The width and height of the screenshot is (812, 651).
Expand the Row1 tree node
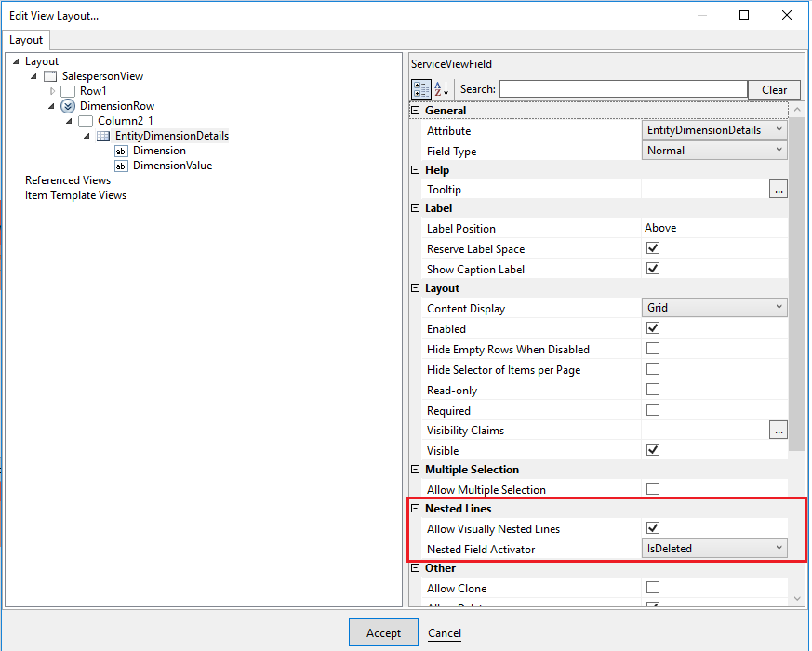(52, 91)
